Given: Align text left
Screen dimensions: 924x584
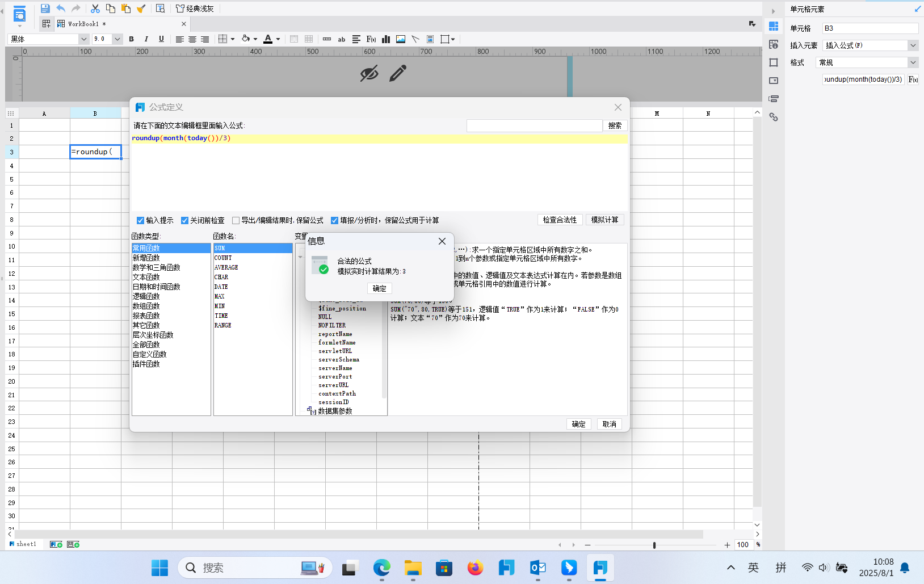Looking at the screenshot, I should (x=179, y=39).
